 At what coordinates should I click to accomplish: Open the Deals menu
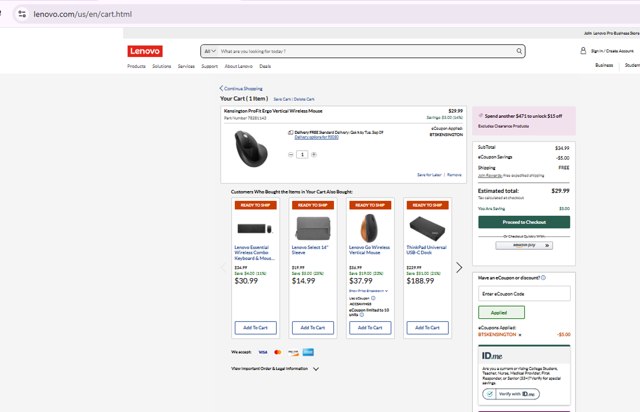click(x=265, y=66)
